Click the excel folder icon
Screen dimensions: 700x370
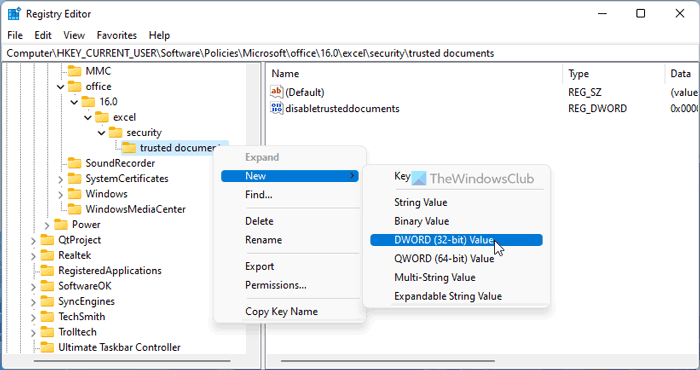tap(102, 117)
